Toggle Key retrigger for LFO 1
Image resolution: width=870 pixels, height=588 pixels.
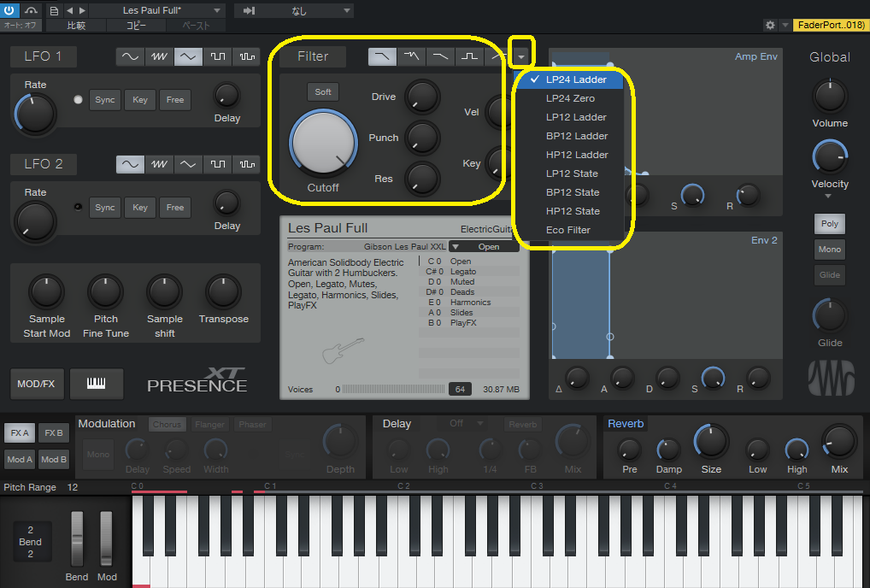coord(140,100)
